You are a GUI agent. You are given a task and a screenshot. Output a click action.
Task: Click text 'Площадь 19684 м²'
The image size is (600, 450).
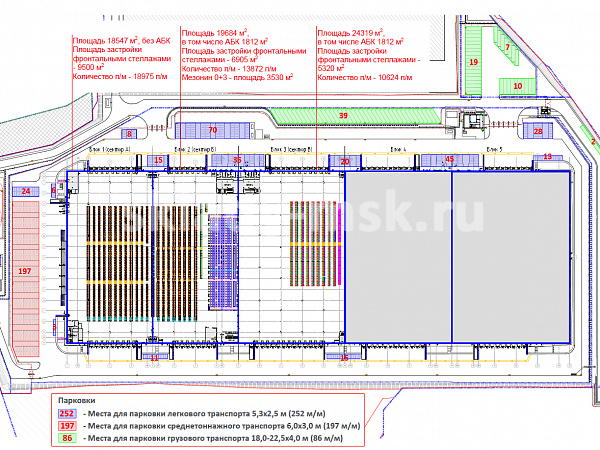point(215,33)
